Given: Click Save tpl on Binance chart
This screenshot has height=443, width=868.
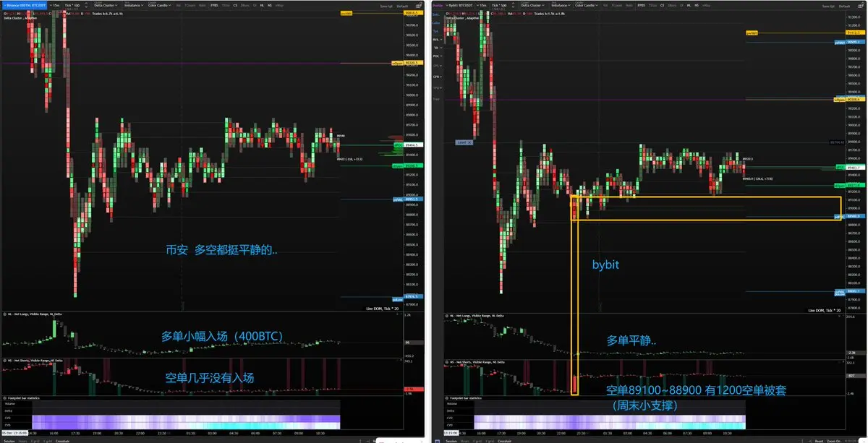Looking at the screenshot, I should click(386, 7).
